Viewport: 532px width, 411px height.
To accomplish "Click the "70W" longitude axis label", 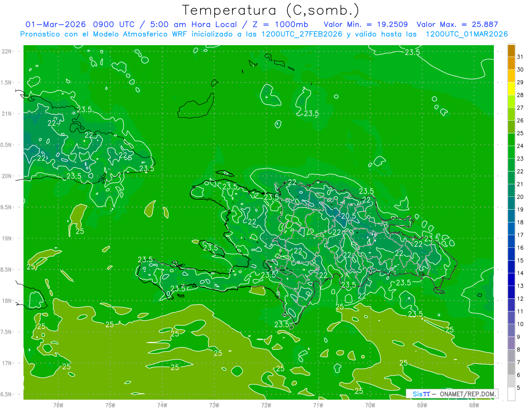I will tap(370, 405).
